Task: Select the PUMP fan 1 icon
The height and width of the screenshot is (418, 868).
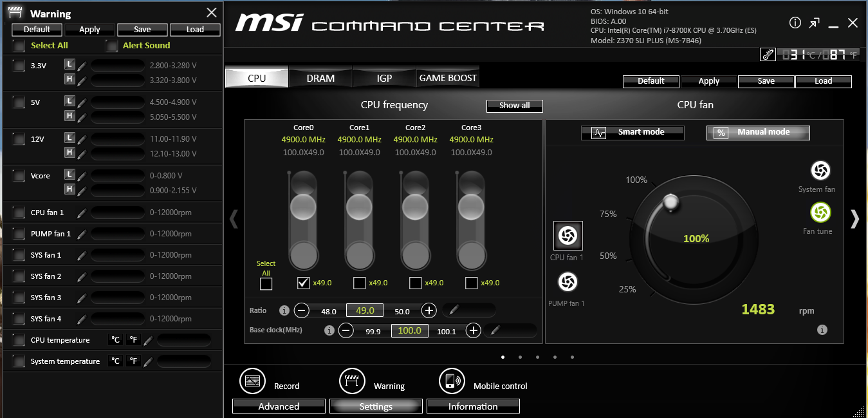Action: point(568,282)
